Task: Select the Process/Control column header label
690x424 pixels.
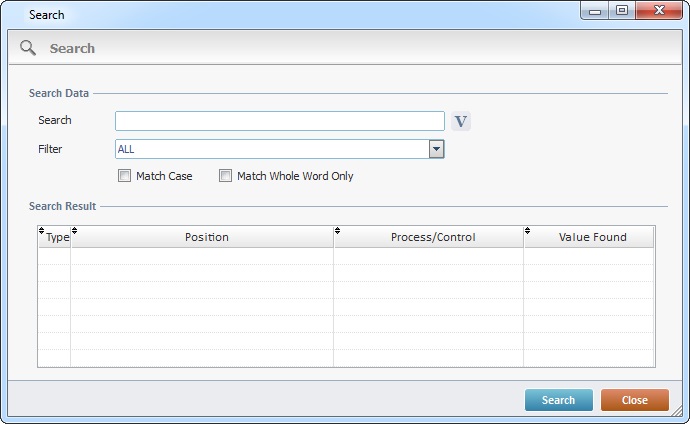Action: [x=432, y=237]
